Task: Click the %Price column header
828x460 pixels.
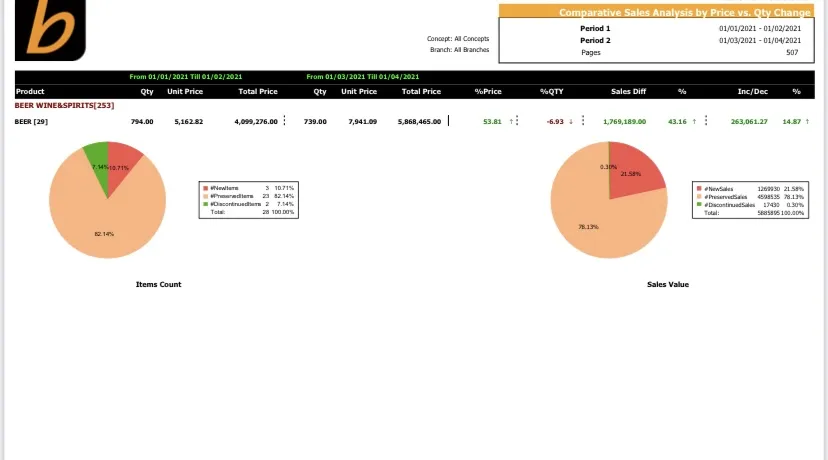Action: [488, 91]
